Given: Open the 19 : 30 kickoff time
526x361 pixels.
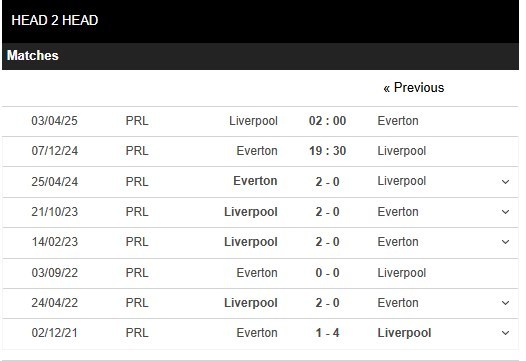Looking at the screenshot, I should pyautogui.click(x=327, y=151).
